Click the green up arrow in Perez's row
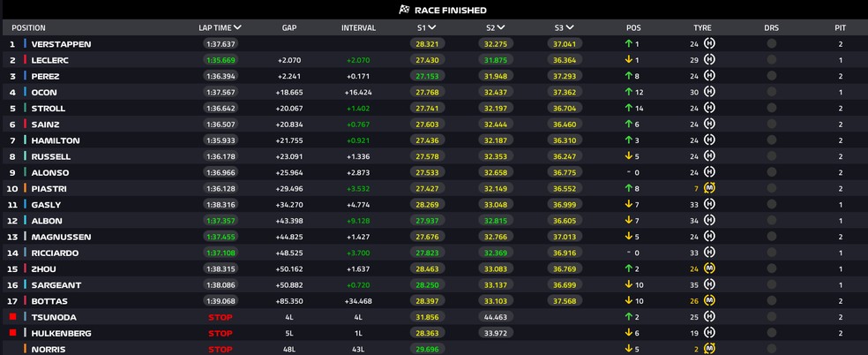 (x=628, y=75)
